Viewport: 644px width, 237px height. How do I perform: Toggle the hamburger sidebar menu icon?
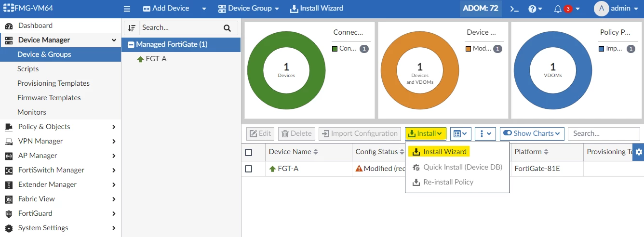click(x=127, y=9)
